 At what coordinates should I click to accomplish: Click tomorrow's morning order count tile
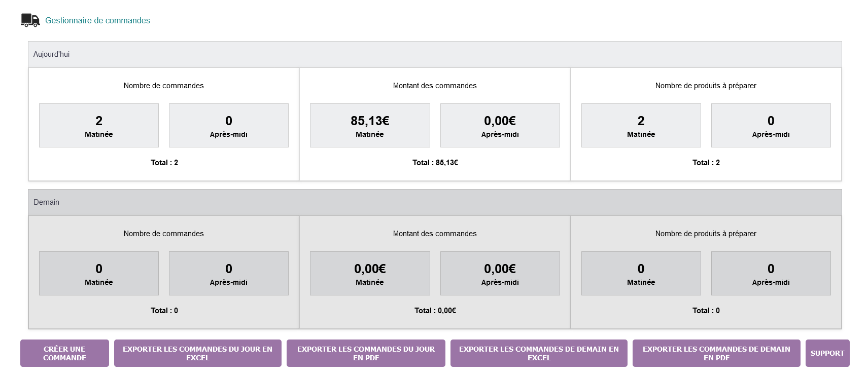[99, 274]
